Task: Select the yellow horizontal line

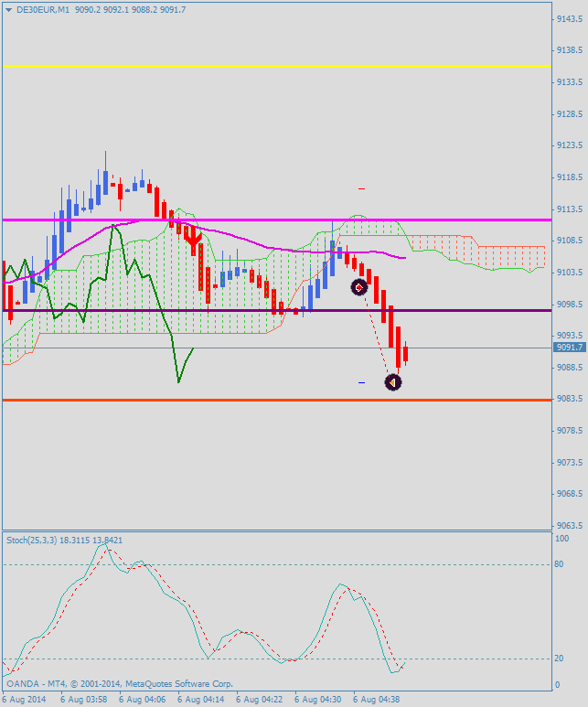Action: pyautogui.click(x=274, y=66)
